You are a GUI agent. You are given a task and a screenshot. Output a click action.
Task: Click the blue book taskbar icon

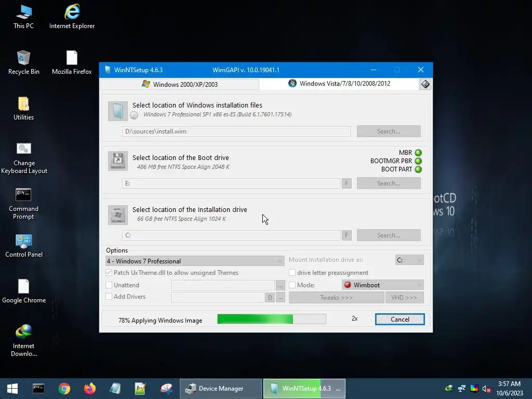(115, 389)
